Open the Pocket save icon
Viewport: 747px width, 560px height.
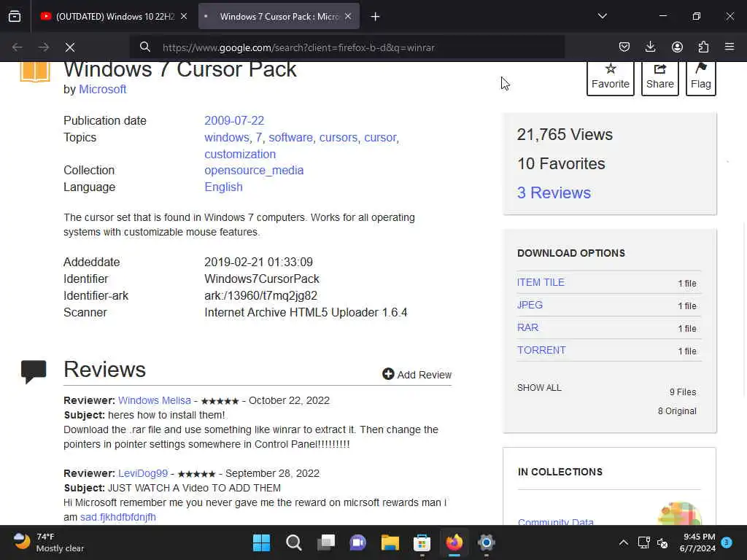tap(624, 47)
